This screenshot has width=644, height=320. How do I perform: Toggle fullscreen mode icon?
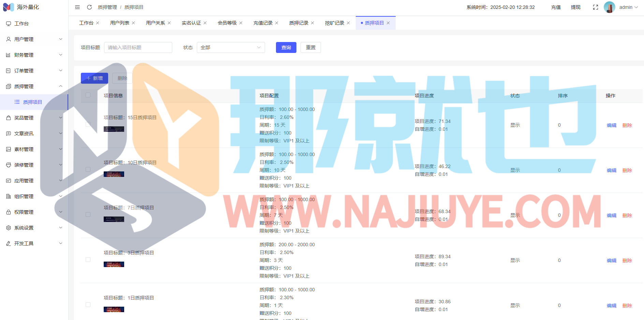(596, 7)
